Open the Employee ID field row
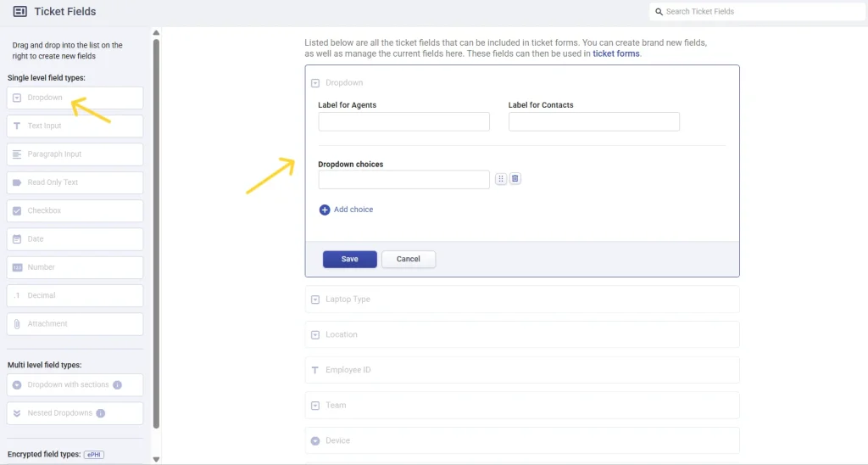This screenshot has height=465, width=868. coord(522,370)
